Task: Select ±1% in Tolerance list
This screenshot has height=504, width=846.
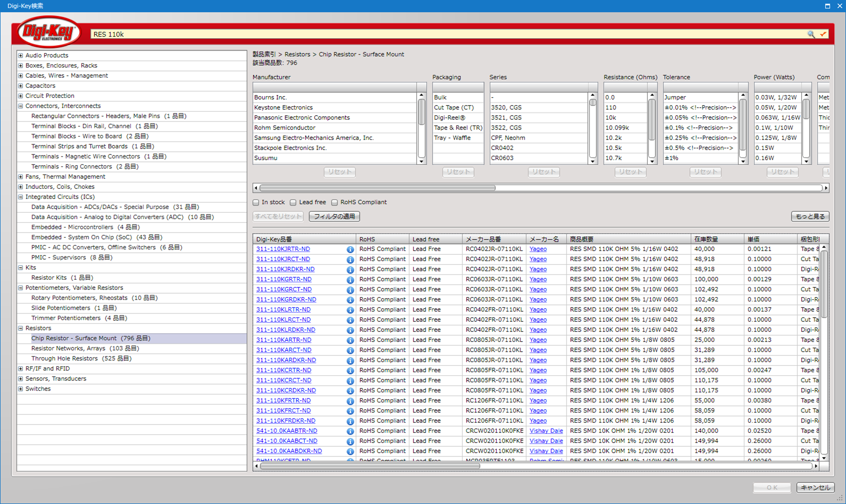Action: tap(700, 158)
